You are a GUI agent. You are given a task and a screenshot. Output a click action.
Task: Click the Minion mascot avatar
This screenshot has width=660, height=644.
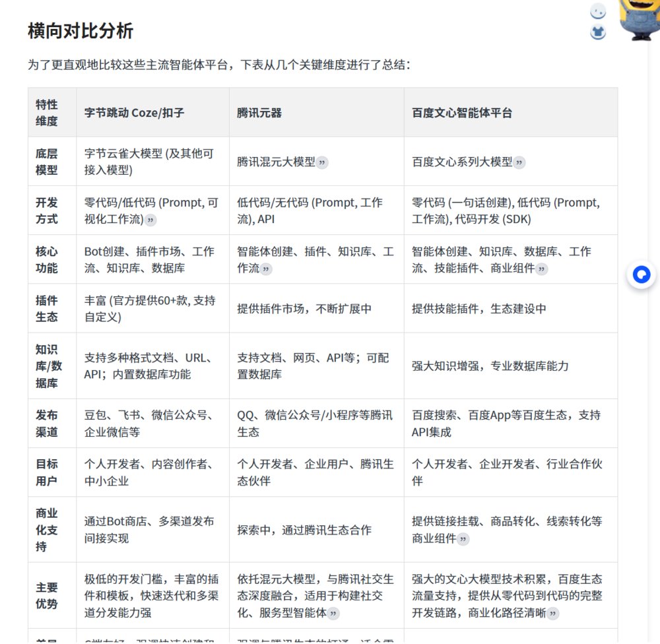coord(639,18)
